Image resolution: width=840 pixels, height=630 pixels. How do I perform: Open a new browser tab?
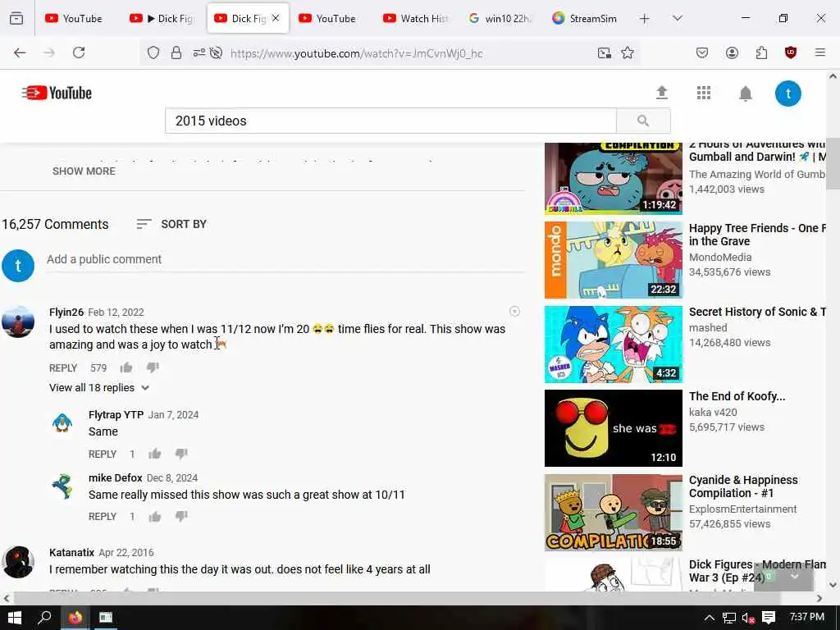[x=644, y=19]
